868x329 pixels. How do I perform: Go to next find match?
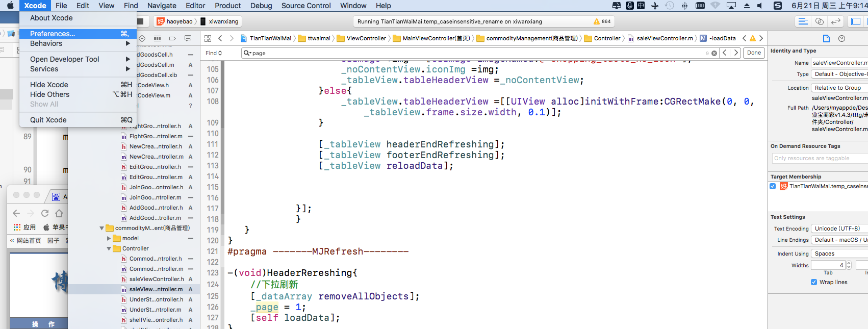point(736,53)
